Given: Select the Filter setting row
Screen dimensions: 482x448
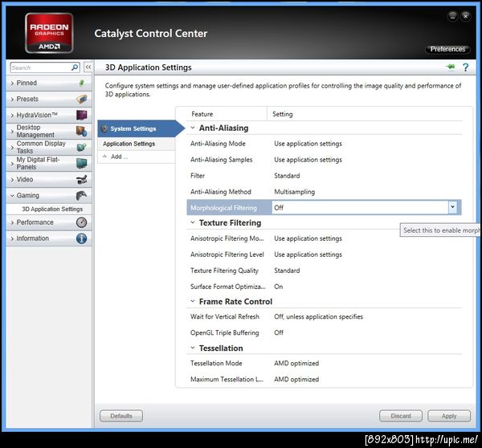Looking at the screenshot, I should tap(324, 176).
